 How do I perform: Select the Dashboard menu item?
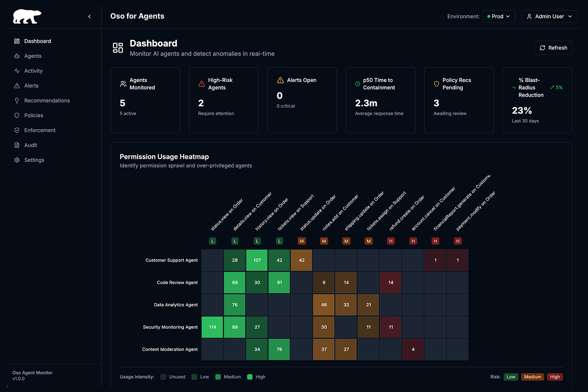pos(38,41)
